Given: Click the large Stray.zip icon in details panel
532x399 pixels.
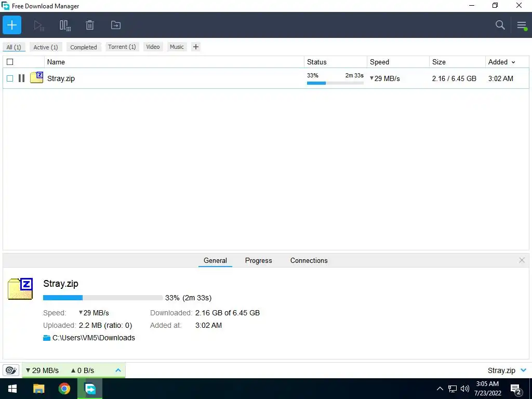Looking at the screenshot, I should (x=20, y=289).
